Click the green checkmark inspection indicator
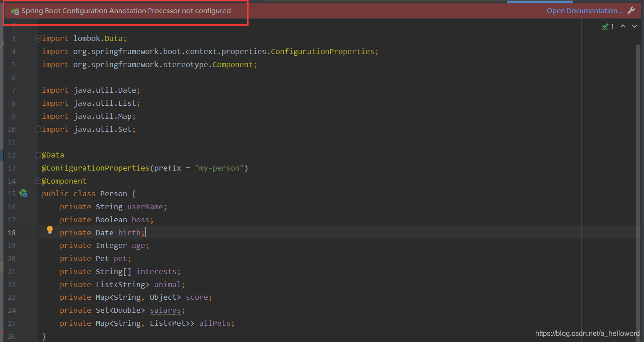This screenshot has width=644, height=342. point(605,27)
